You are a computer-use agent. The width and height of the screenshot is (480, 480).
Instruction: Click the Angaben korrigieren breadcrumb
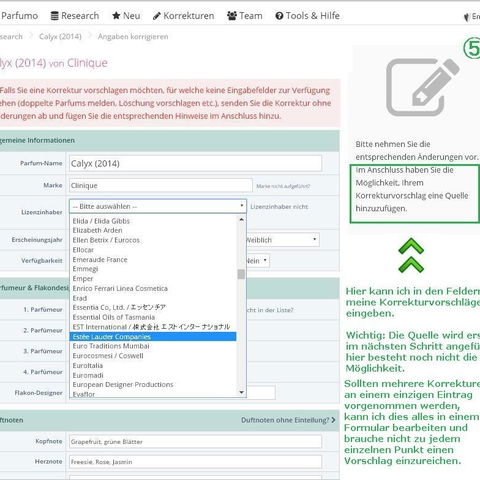point(133,37)
